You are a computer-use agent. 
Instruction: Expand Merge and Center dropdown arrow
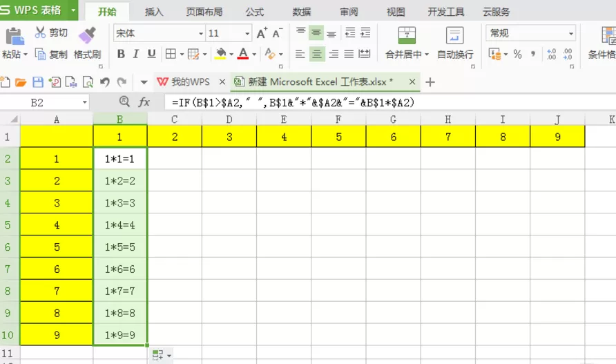(x=427, y=54)
